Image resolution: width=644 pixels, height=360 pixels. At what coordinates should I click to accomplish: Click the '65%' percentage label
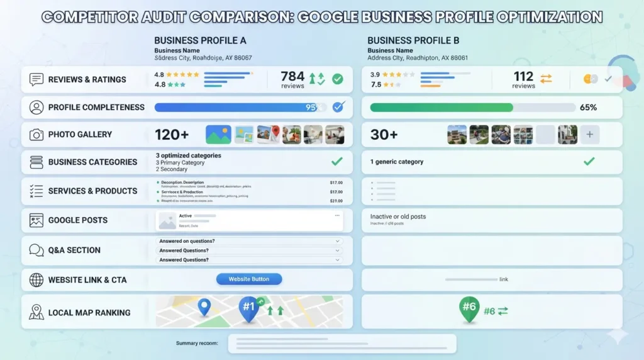click(588, 108)
